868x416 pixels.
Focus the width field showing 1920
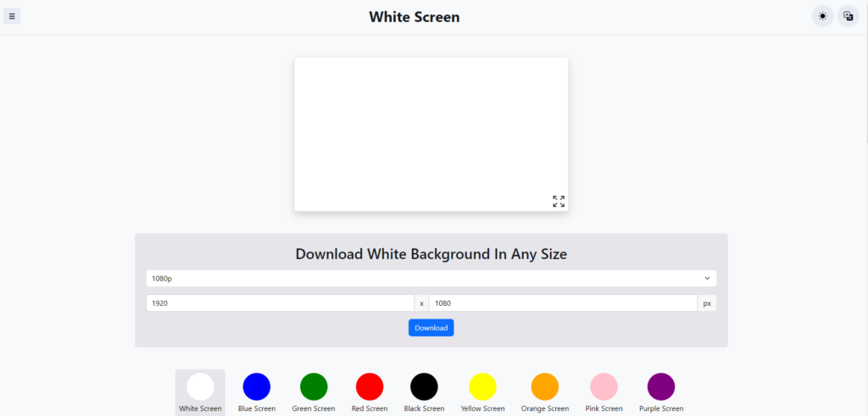[x=280, y=303]
